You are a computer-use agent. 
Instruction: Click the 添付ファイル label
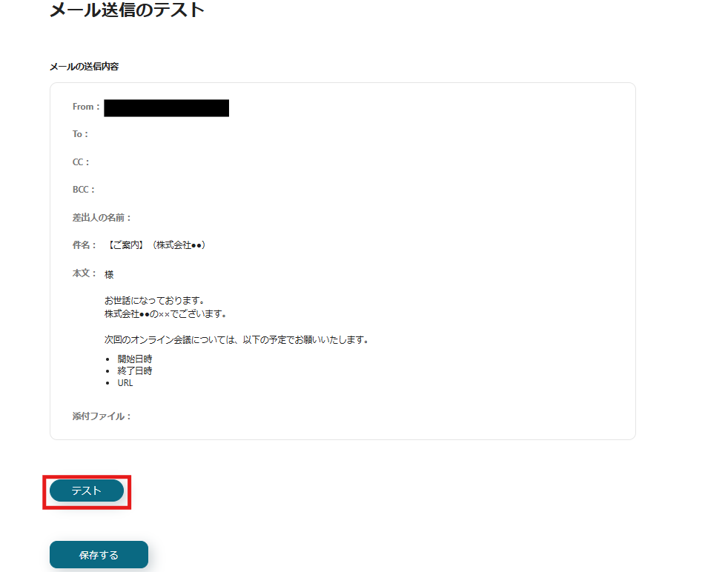pos(102,416)
